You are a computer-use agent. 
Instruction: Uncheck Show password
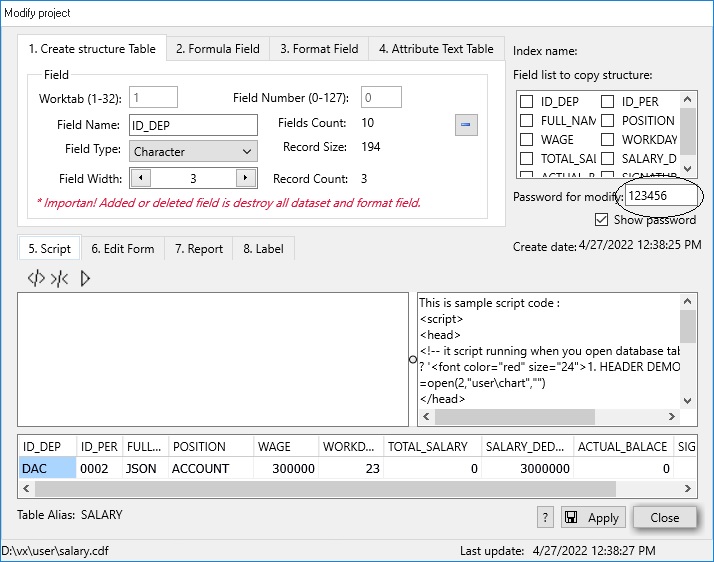[601, 220]
